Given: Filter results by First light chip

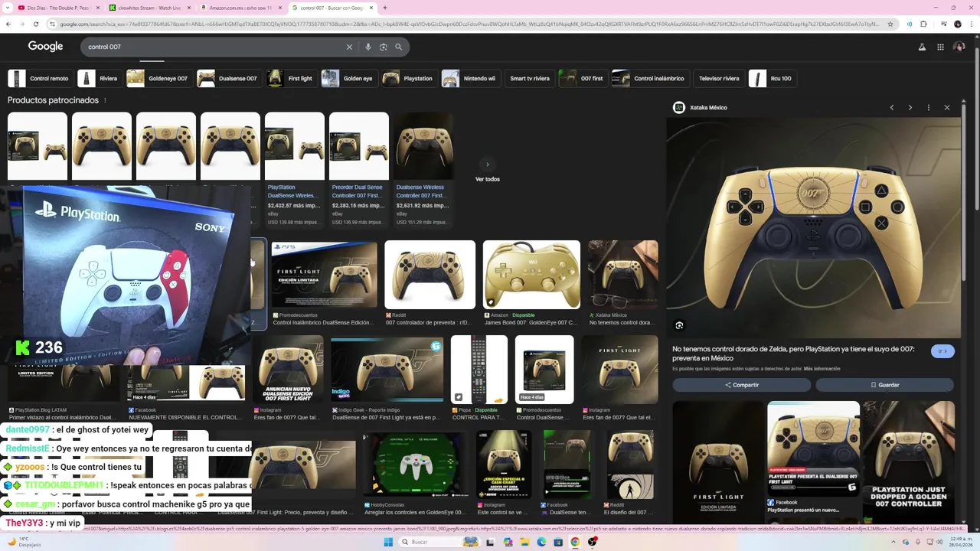Looking at the screenshot, I should tap(291, 78).
